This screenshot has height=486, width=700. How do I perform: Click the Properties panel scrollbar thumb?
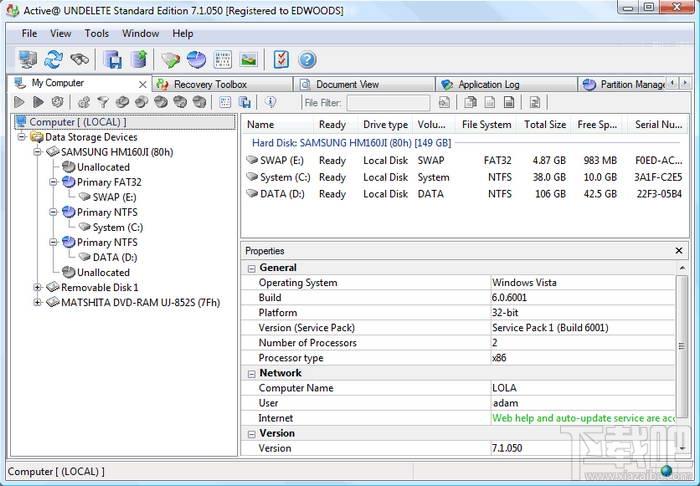click(x=681, y=346)
